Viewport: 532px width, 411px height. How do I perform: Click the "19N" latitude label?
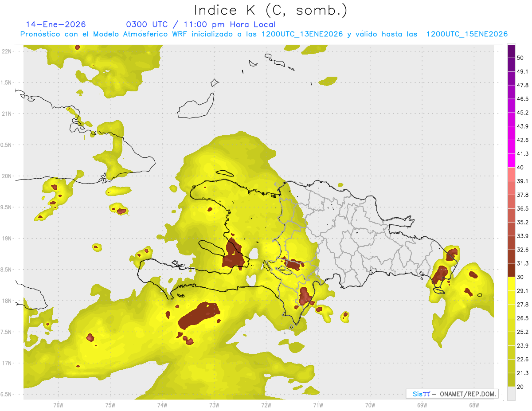(x=7, y=238)
